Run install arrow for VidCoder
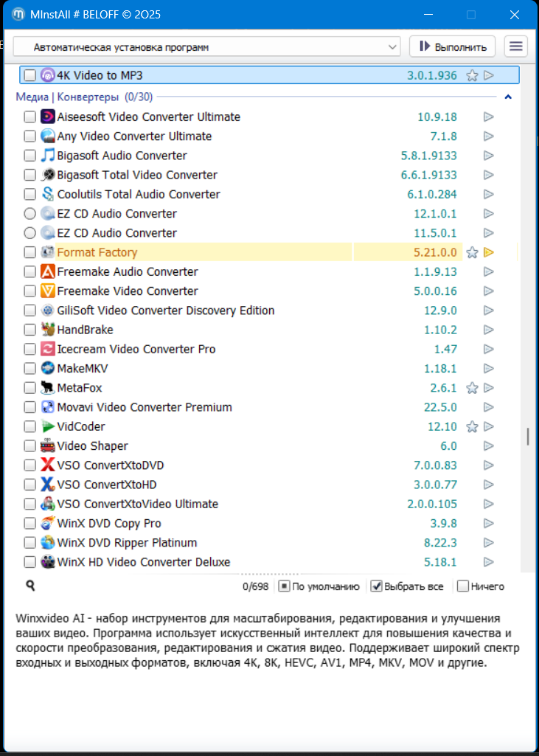 click(x=488, y=426)
